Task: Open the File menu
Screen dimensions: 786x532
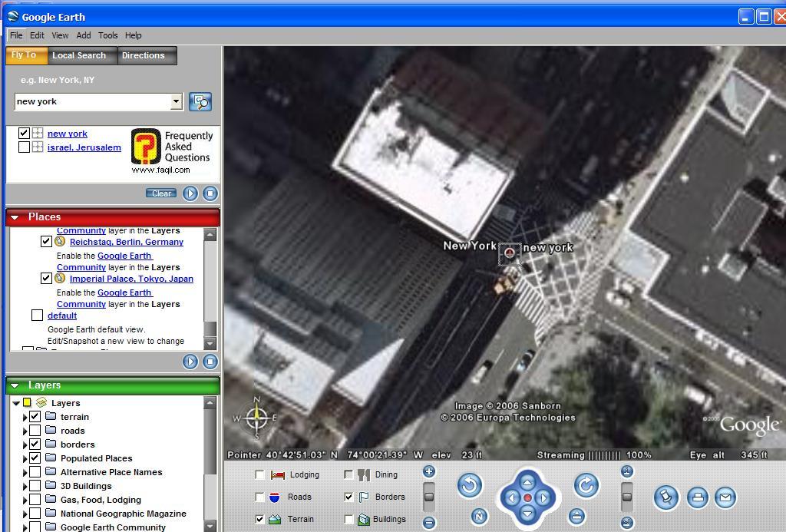Action: pos(16,35)
